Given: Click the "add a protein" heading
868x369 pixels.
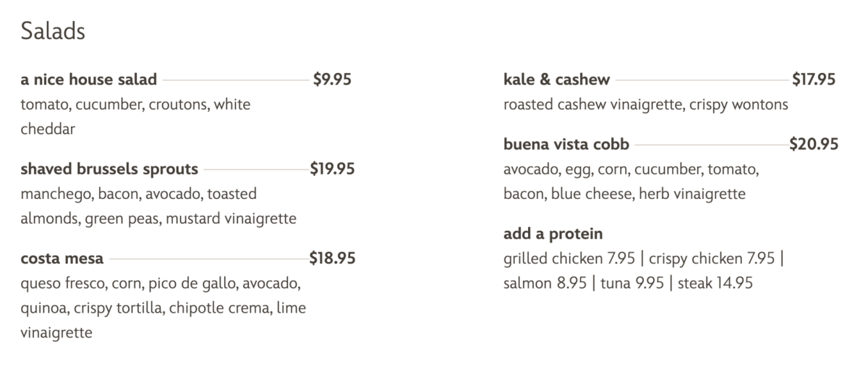Looking at the screenshot, I should click(x=553, y=234).
